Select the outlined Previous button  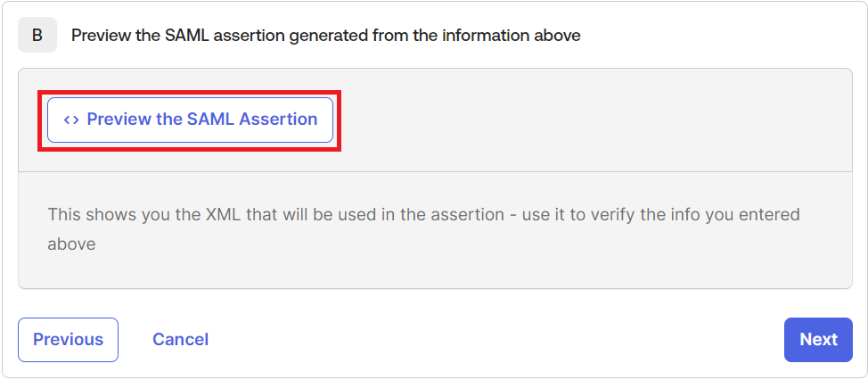tap(68, 340)
